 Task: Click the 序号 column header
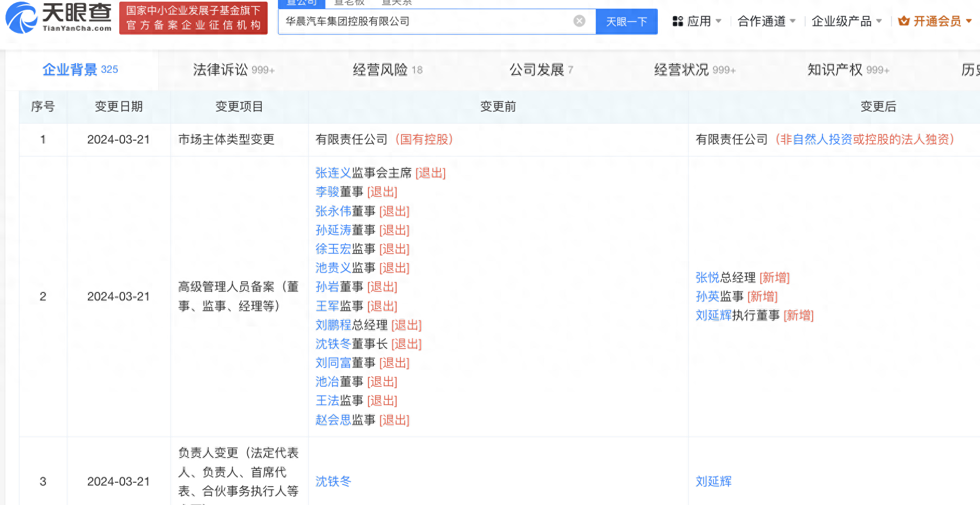[x=43, y=107]
